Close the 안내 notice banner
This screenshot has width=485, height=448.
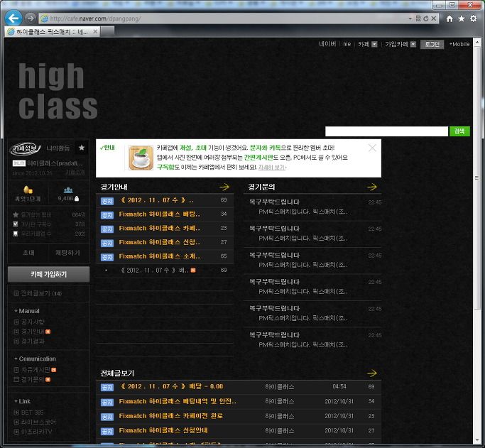tap(372, 148)
